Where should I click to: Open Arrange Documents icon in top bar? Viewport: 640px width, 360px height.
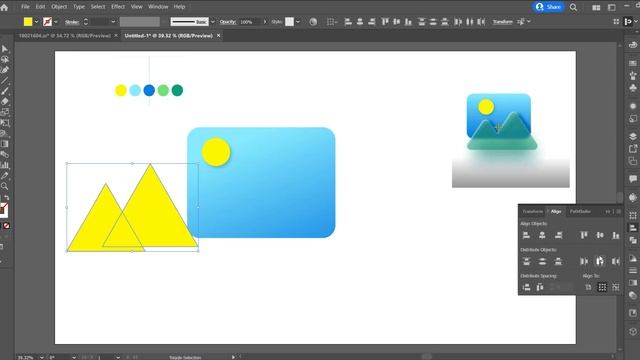point(596,7)
